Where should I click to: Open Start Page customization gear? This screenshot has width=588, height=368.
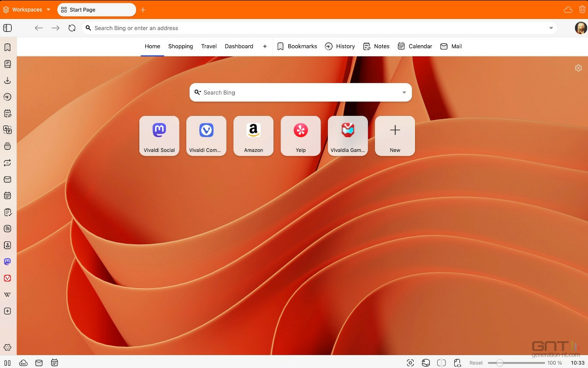(x=578, y=68)
